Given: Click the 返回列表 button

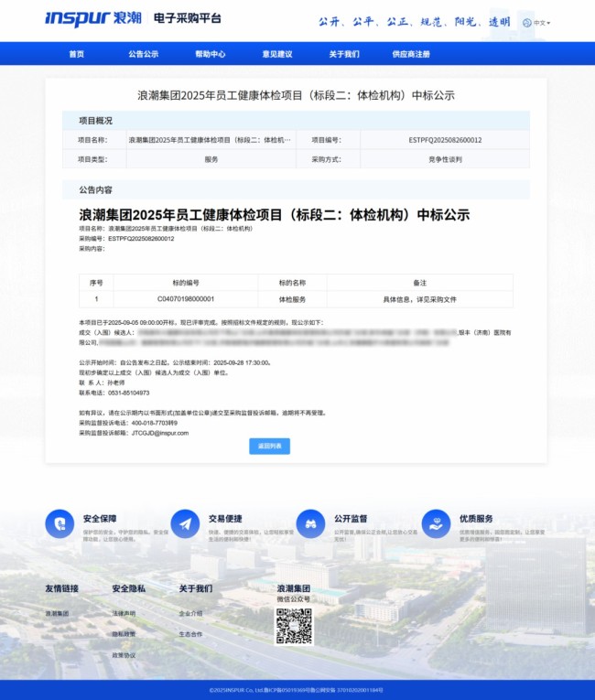Looking at the screenshot, I should coord(269,446).
